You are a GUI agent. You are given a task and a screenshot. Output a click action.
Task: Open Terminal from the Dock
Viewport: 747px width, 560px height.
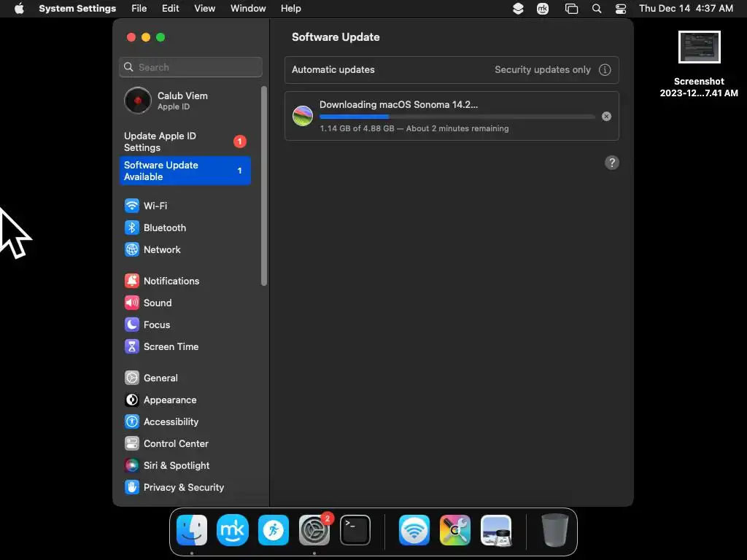[355, 530]
